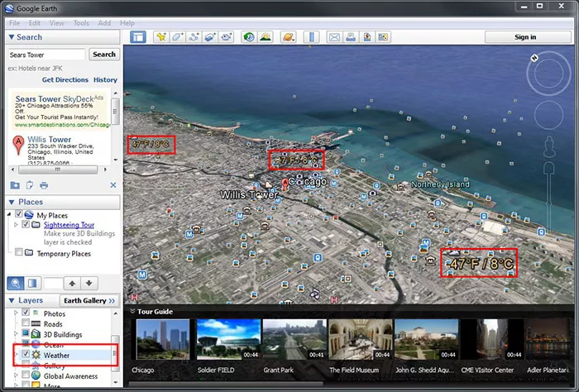The width and height of the screenshot is (579, 392).
Task: Click the Sears Tower search input field
Action: pos(47,55)
